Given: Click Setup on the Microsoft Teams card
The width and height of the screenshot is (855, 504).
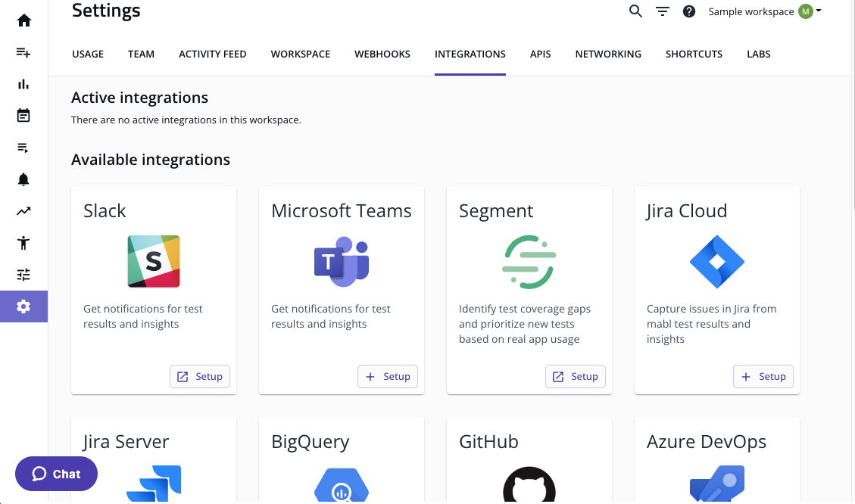Looking at the screenshot, I should coord(388,377).
